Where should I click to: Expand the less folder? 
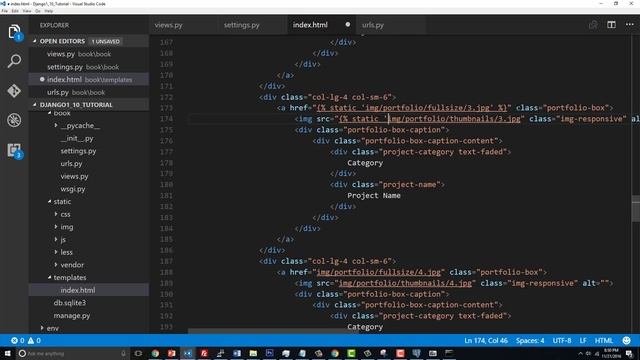tap(56, 252)
